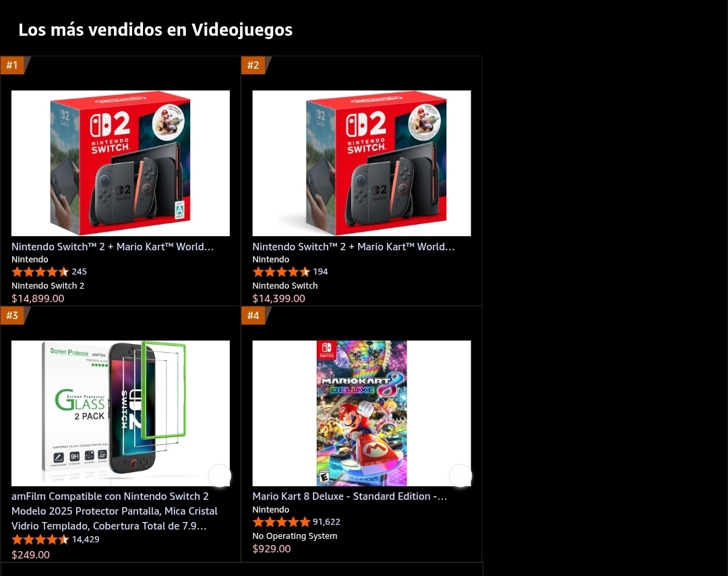
Task: Click the round button on the amFilm image
Action: tap(220, 476)
